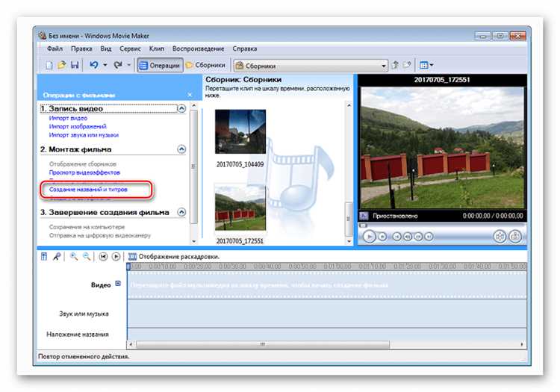The width and height of the screenshot is (560, 392).
Task: Collapse the 3. Завершение создания фильма section
Action: point(181,212)
